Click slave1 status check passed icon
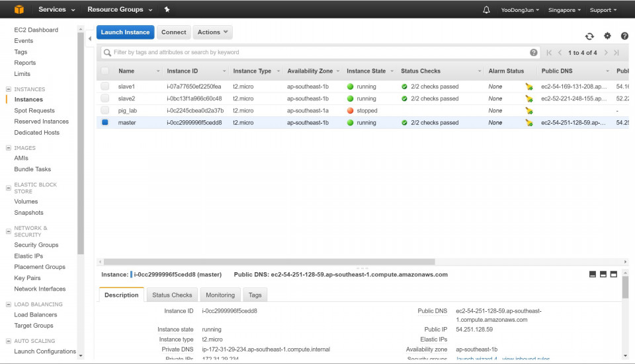Image resolution: width=635 pixels, height=364 pixels. point(404,87)
